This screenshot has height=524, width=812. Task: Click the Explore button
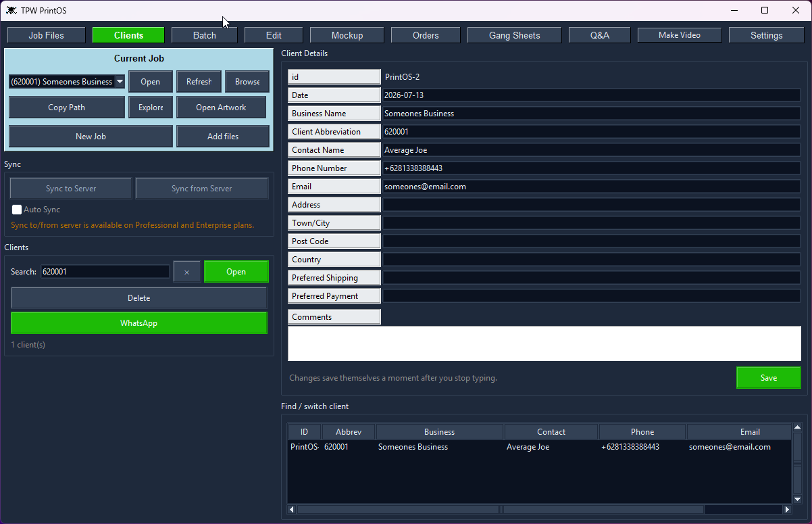[151, 108]
